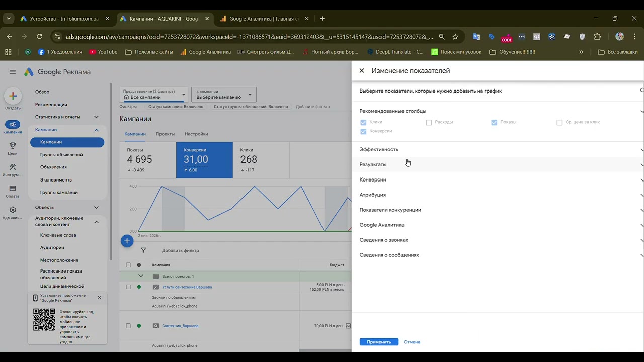Open Chrome profile avatar
Image resolution: width=644 pixels, height=362 pixels.
(x=619, y=37)
